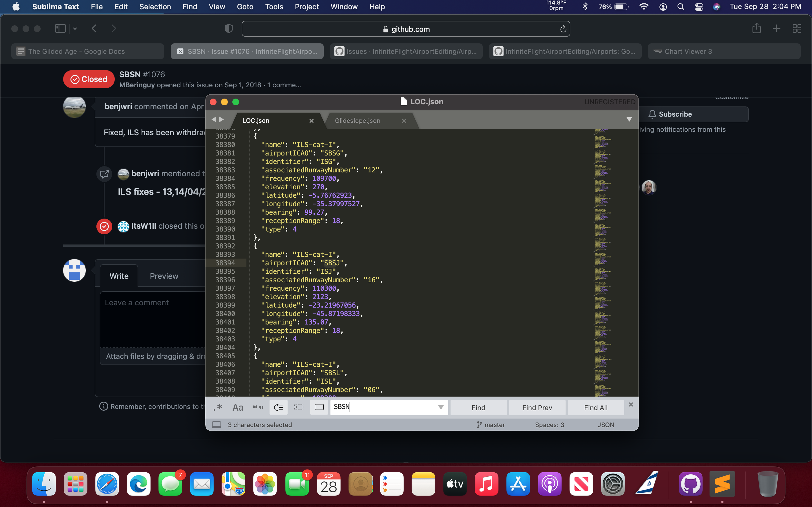Open the find history dropdown arrow
812x507 pixels.
pos(441,407)
